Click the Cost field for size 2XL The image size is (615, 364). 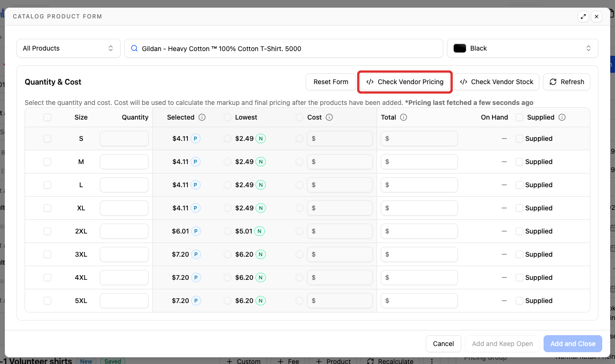click(x=340, y=231)
